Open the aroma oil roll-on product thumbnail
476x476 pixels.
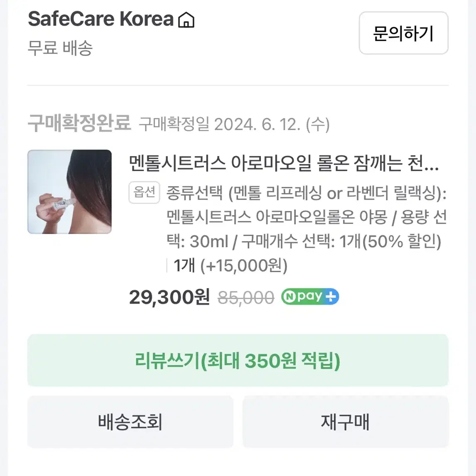click(x=69, y=191)
